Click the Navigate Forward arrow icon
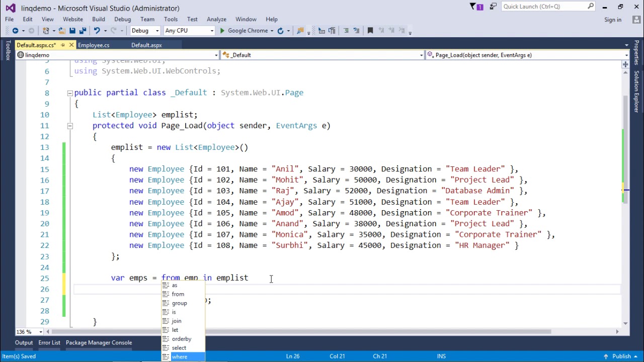The image size is (644, 362). point(31,31)
